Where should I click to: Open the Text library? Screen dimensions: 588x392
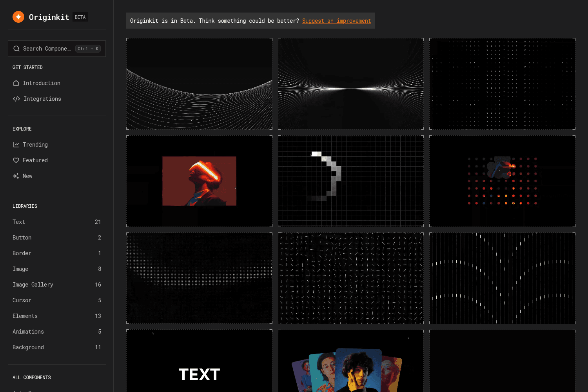[57, 222]
